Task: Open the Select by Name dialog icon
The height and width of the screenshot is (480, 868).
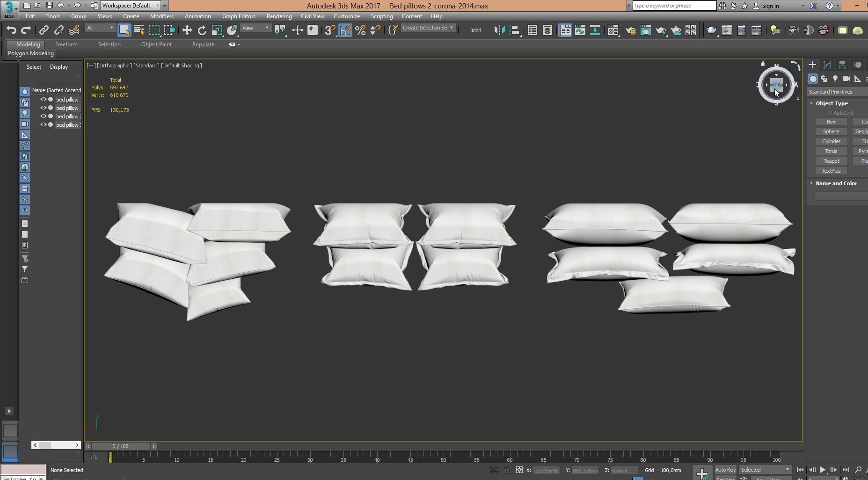Action: click(x=139, y=30)
